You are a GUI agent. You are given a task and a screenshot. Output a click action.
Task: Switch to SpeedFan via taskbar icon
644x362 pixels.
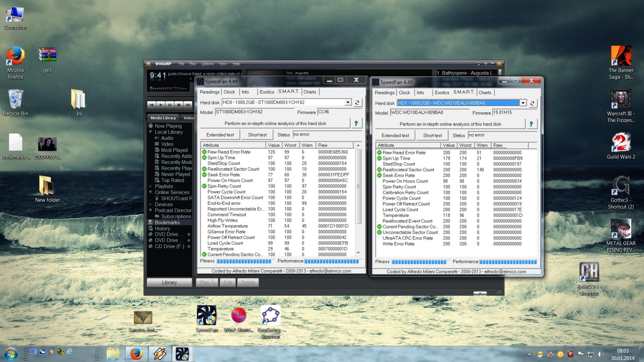pos(183,354)
